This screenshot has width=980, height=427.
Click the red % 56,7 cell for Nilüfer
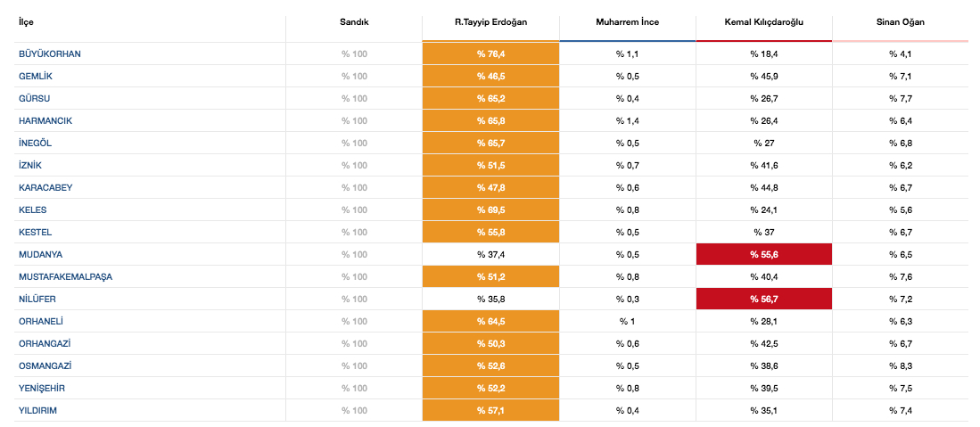tap(763, 300)
